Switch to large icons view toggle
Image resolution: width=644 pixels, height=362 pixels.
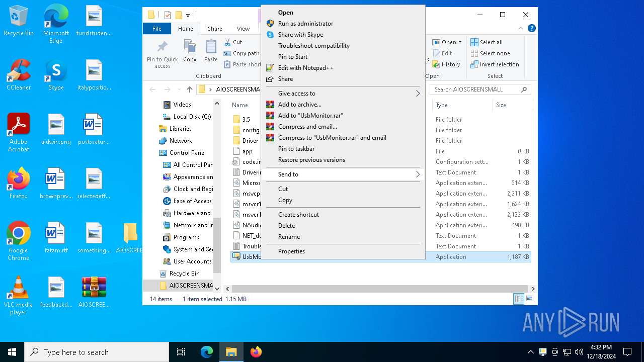pyautogui.click(x=529, y=299)
